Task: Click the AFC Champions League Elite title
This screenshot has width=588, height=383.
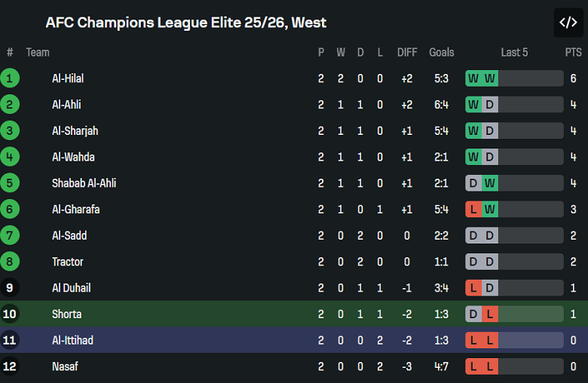Action: pos(185,23)
